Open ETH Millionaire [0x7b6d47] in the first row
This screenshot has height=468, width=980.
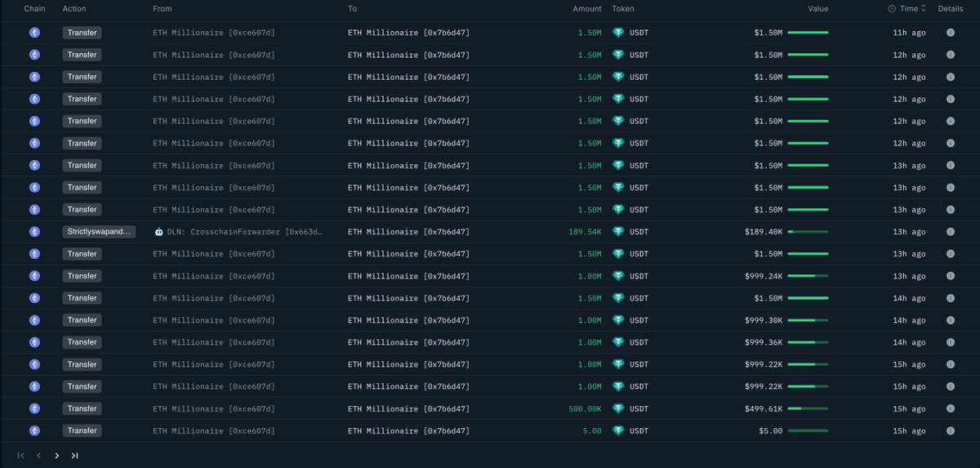[408, 33]
